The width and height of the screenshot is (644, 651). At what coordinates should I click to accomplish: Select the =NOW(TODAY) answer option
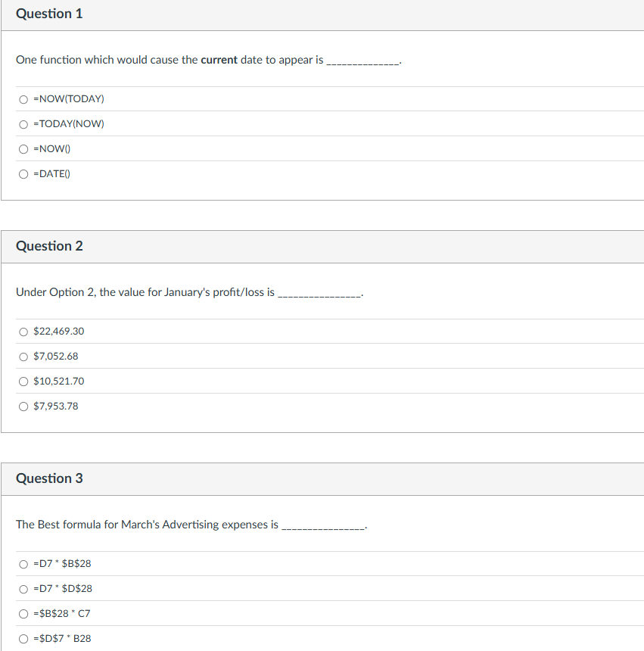pyautogui.click(x=23, y=98)
